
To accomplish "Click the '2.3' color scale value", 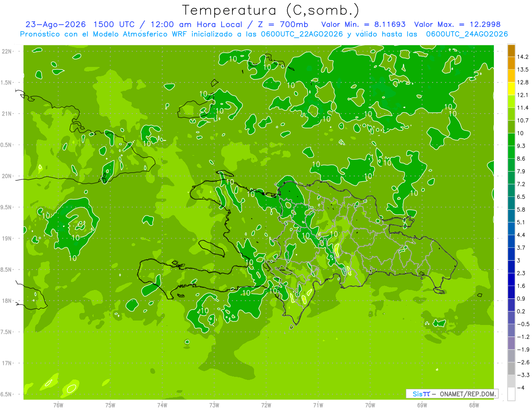I will (x=521, y=273).
